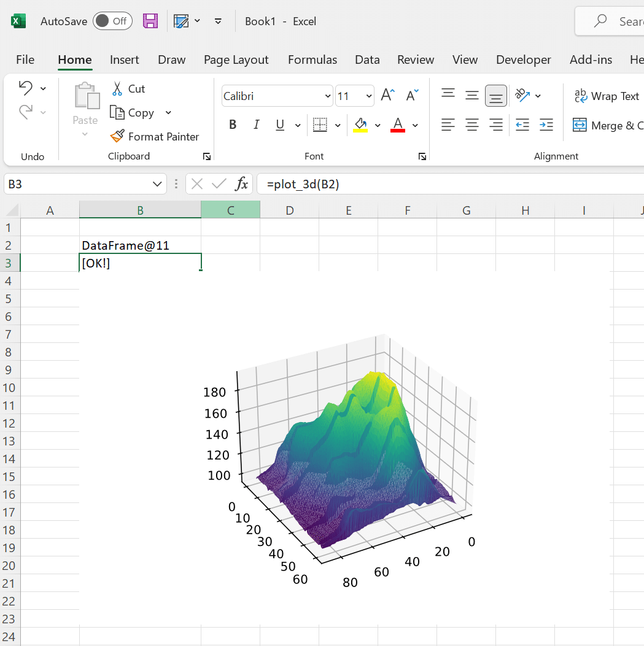The image size is (644, 646).
Task: Click the sheet view icon in Quick Access Toolbar
Action: click(x=181, y=21)
